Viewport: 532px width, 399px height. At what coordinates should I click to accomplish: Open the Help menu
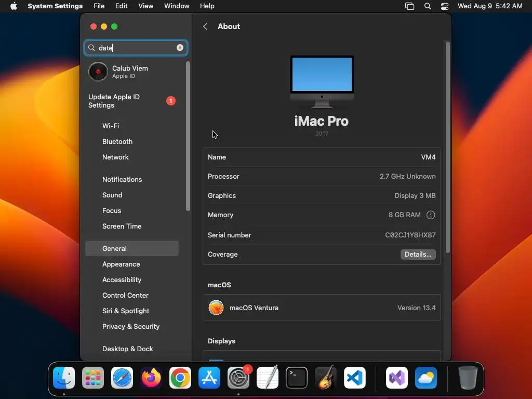coord(207,6)
